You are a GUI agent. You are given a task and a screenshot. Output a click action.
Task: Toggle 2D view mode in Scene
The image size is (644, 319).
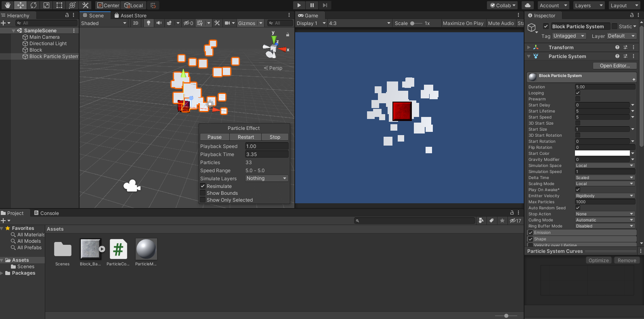pos(136,23)
